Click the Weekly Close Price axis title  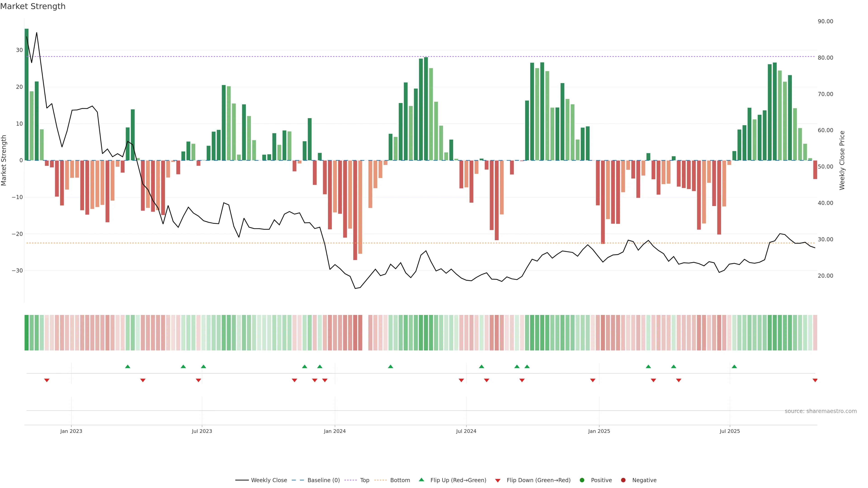(842, 160)
